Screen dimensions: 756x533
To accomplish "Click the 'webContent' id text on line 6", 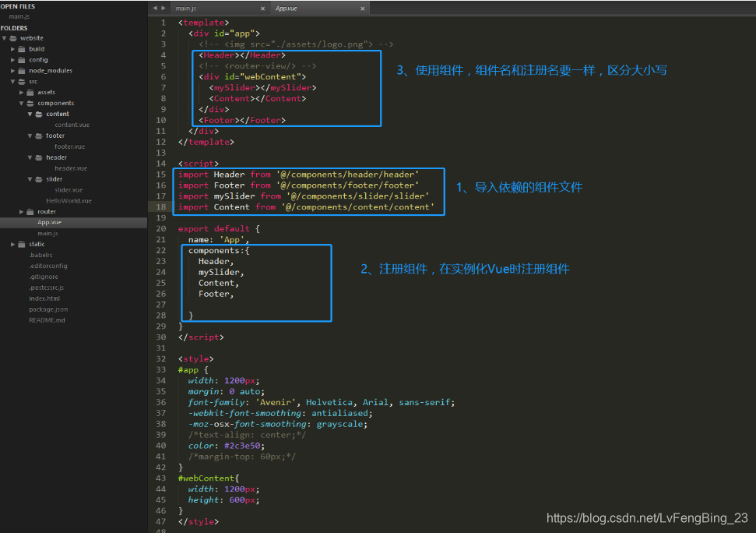I will pos(270,76).
